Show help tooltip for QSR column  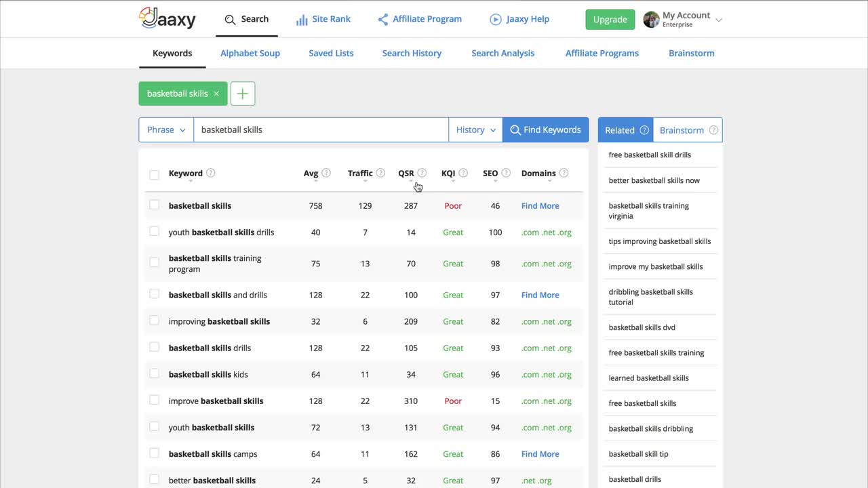click(x=422, y=173)
